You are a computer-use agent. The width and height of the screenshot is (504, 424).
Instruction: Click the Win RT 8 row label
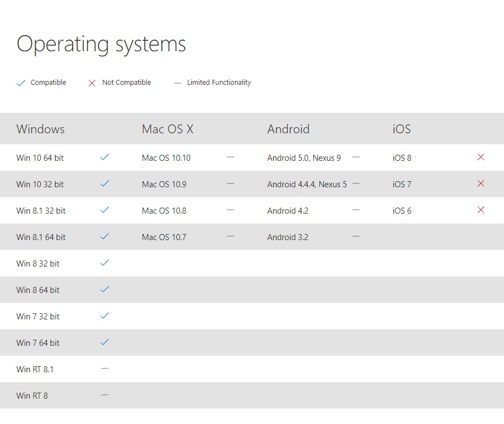pyautogui.click(x=32, y=396)
